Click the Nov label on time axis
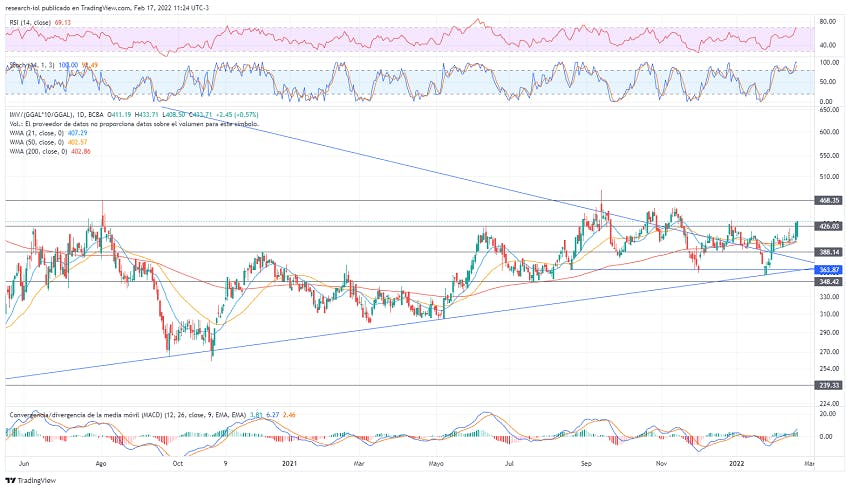The image size is (850, 490). (x=661, y=464)
